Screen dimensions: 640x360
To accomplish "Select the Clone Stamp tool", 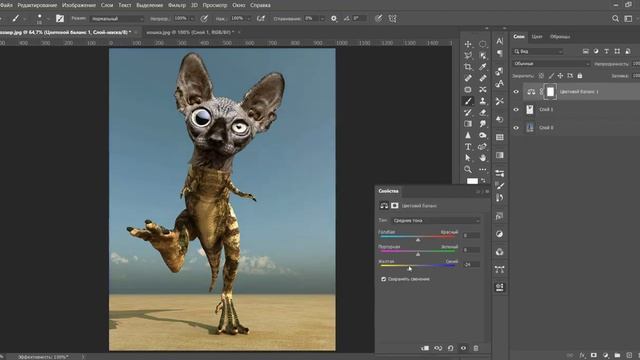I will click(x=483, y=101).
